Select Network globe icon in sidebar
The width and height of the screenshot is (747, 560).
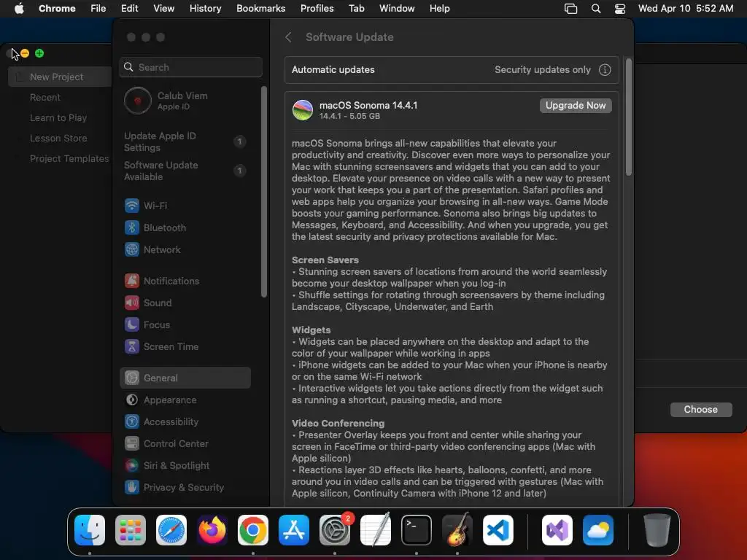[132, 249]
